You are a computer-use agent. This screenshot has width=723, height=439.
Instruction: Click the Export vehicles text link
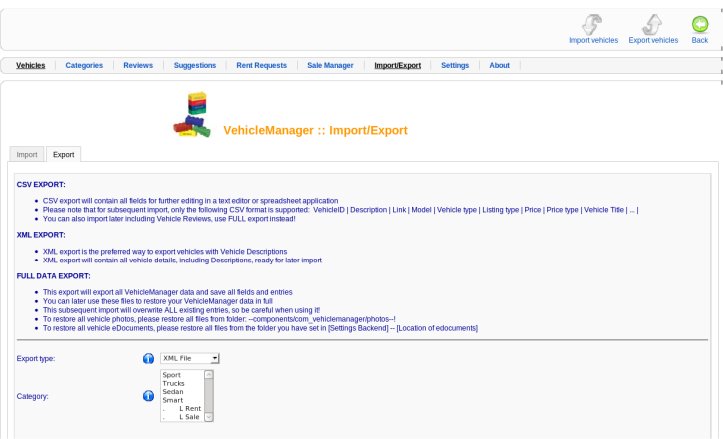(653, 41)
